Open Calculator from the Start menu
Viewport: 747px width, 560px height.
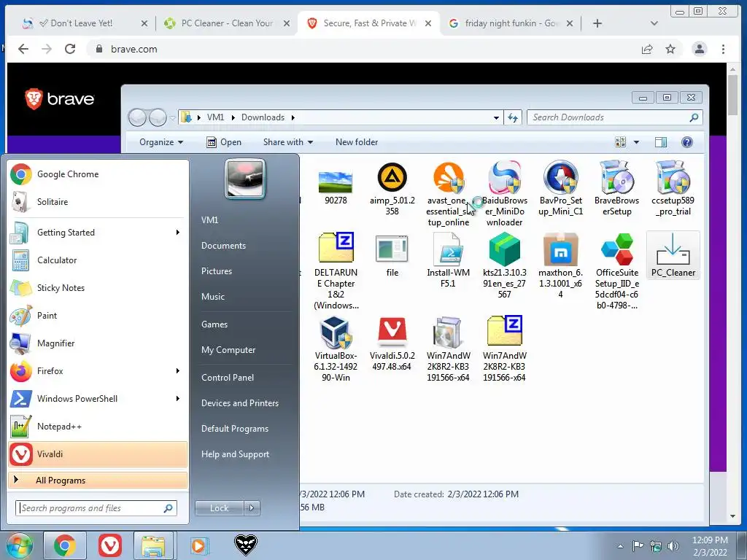point(98,260)
